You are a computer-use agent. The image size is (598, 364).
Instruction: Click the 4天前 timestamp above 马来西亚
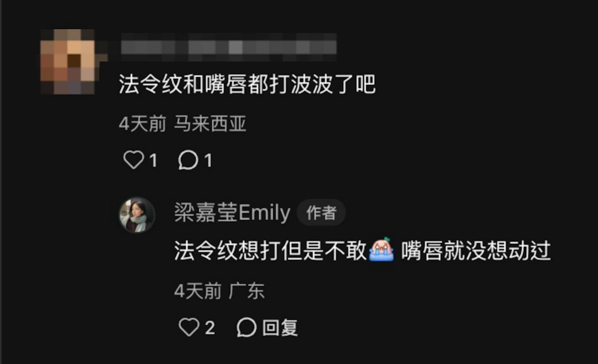pyautogui.click(x=142, y=124)
